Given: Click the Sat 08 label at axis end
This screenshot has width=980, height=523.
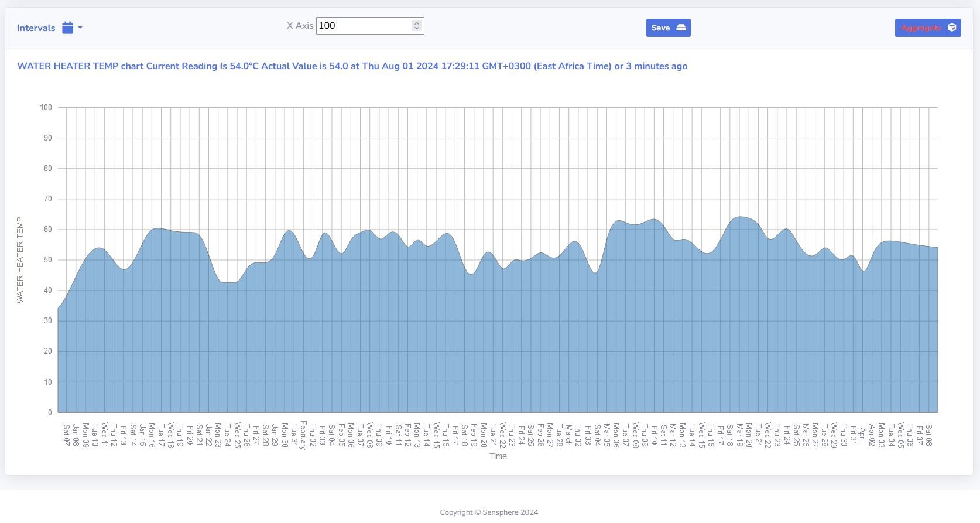Looking at the screenshot, I should 928,435.
